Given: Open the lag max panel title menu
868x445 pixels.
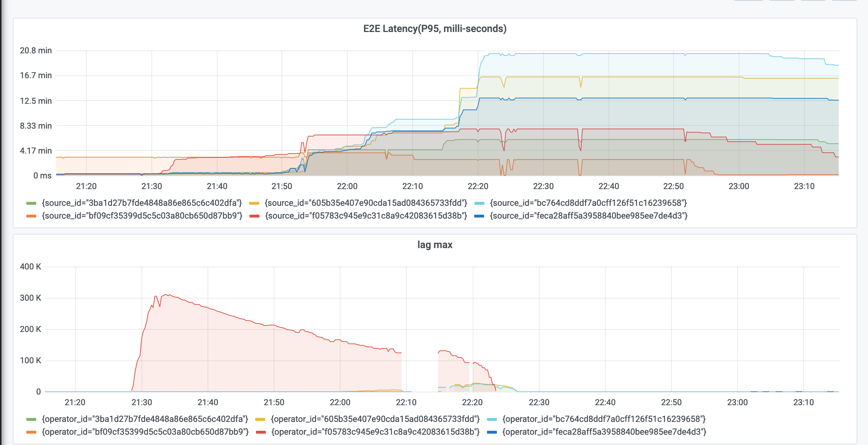Looking at the screenshot, I should pyautogui.click(x=434, y=245).
